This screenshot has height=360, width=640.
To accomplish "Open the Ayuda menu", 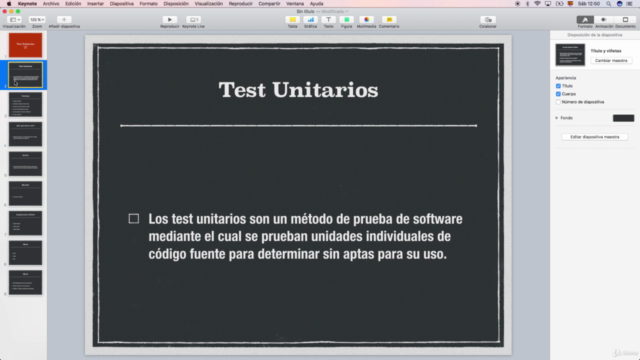I will [x=316, y=4].
